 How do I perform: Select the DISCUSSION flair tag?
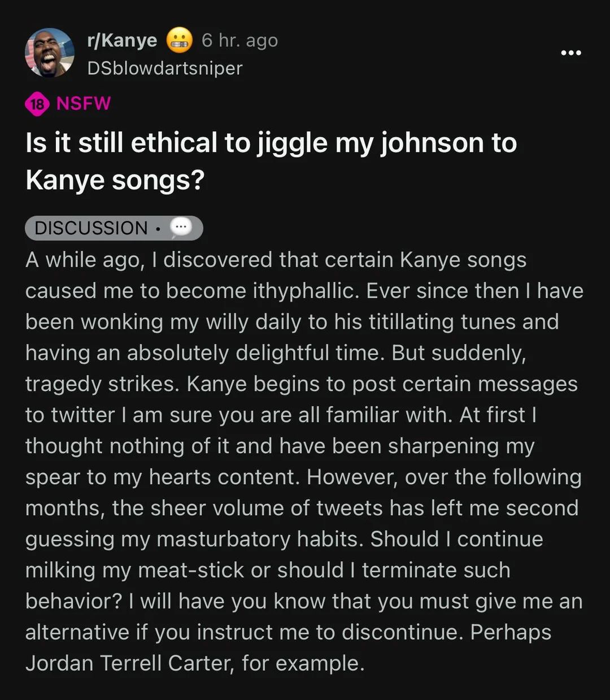tap(91, 228)
